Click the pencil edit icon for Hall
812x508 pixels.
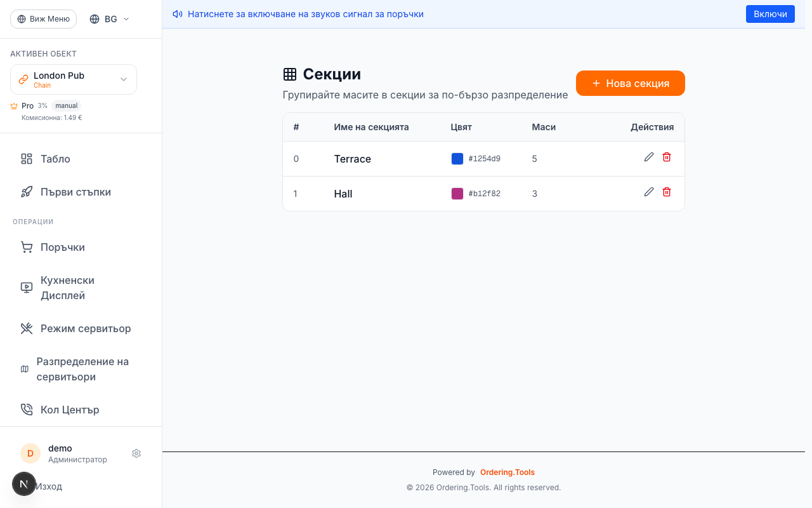[648, 192]
